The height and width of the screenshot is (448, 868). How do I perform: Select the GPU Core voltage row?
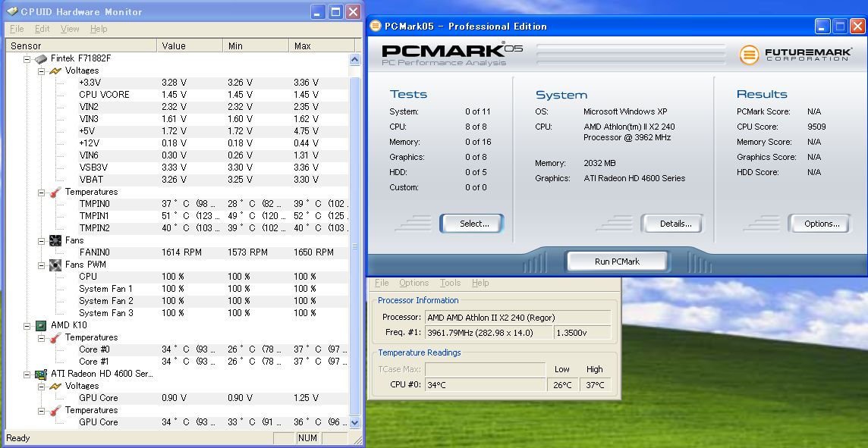click(212, 398)
